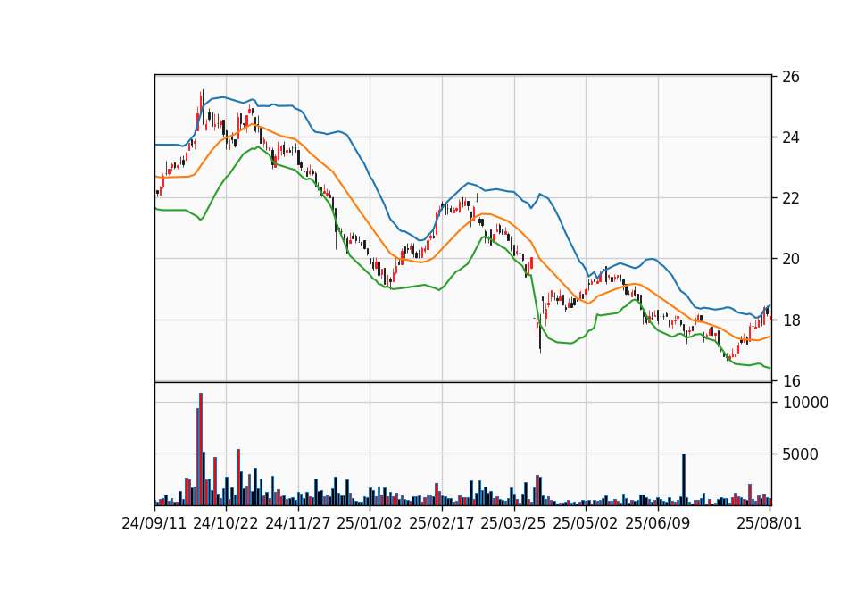Click the price axis label 18
This screenshot has height=616, width=857.
(x=791, y=320)
